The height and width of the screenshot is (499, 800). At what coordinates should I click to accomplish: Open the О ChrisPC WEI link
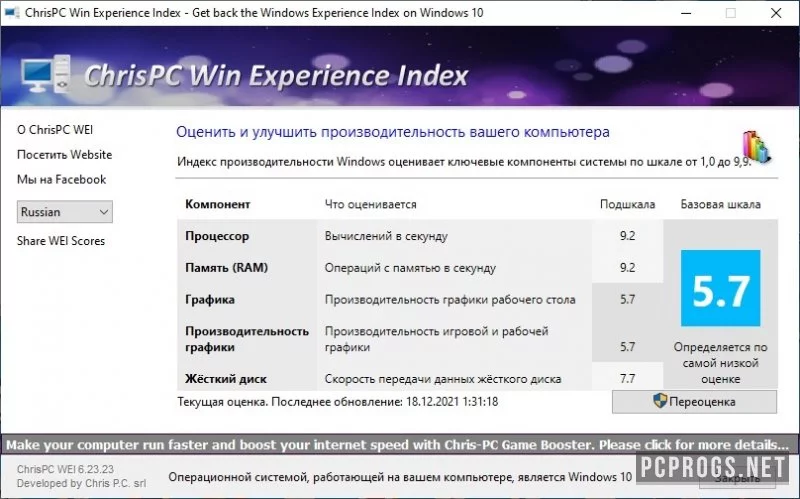coord(55,130)
